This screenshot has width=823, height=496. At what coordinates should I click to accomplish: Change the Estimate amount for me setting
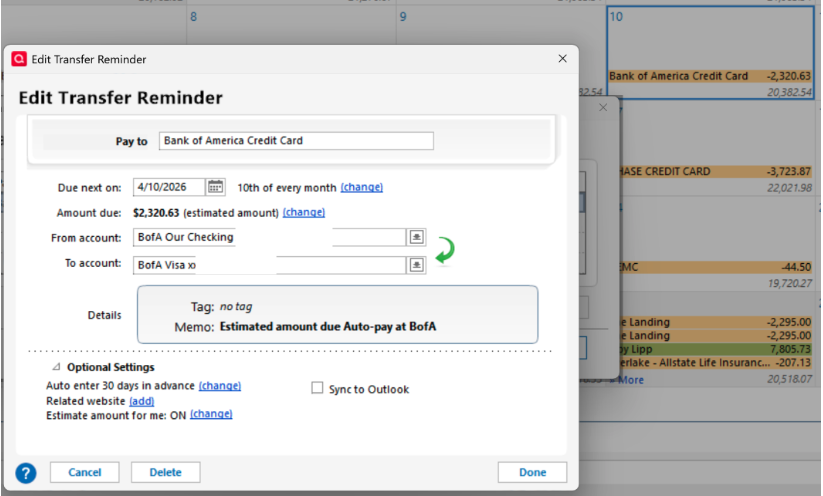211,414
